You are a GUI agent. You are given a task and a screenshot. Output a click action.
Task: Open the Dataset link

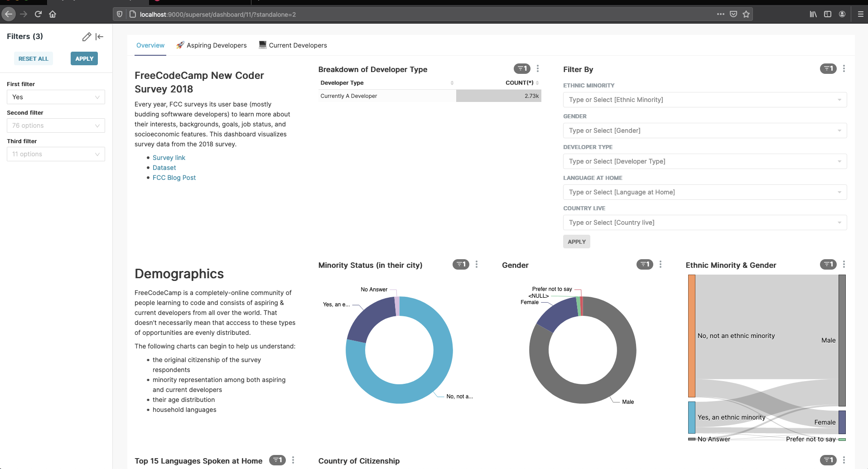164,168
